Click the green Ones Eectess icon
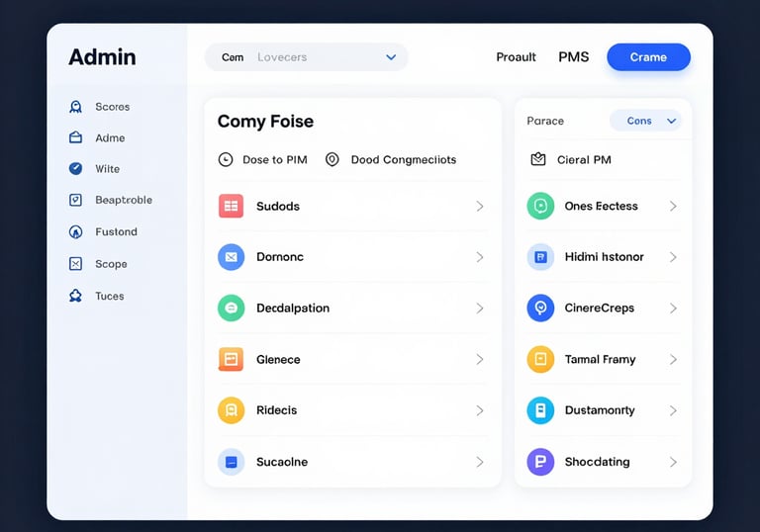Image resolution: width=760 pixels, height=532 pixels. tap(540, 206)
